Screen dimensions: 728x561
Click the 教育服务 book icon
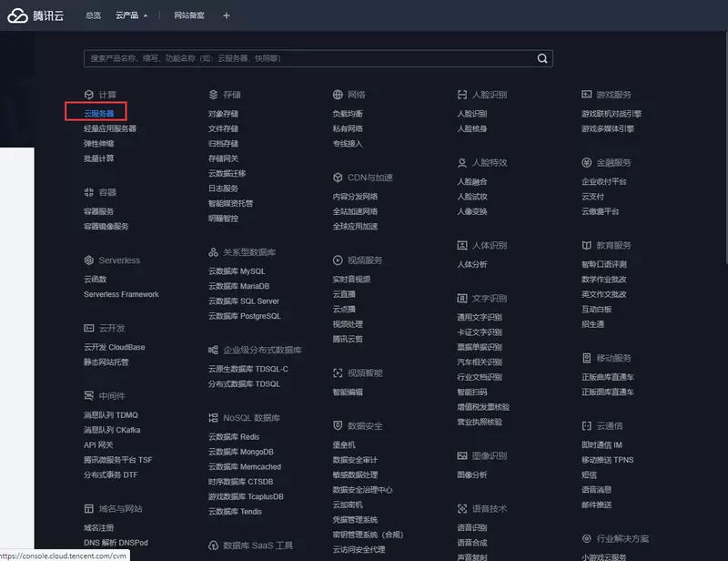[x=586, y=245]
